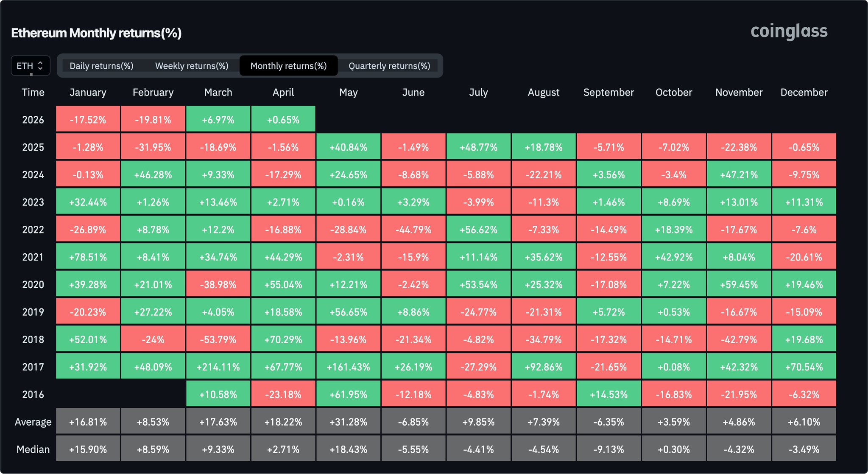The image size is (868, 474).
Task: Click the Median row label
Action: coord(33,449)
